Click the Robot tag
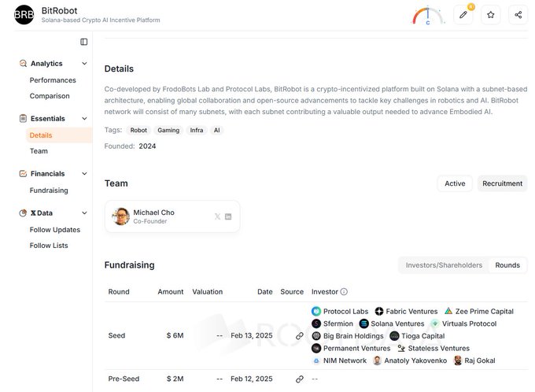Screen dimensions: 535x392 click(138, 130)
